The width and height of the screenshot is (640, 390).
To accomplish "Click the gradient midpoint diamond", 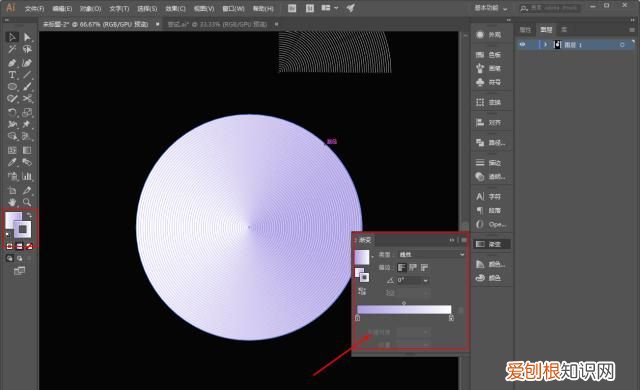I will point(404,303).
